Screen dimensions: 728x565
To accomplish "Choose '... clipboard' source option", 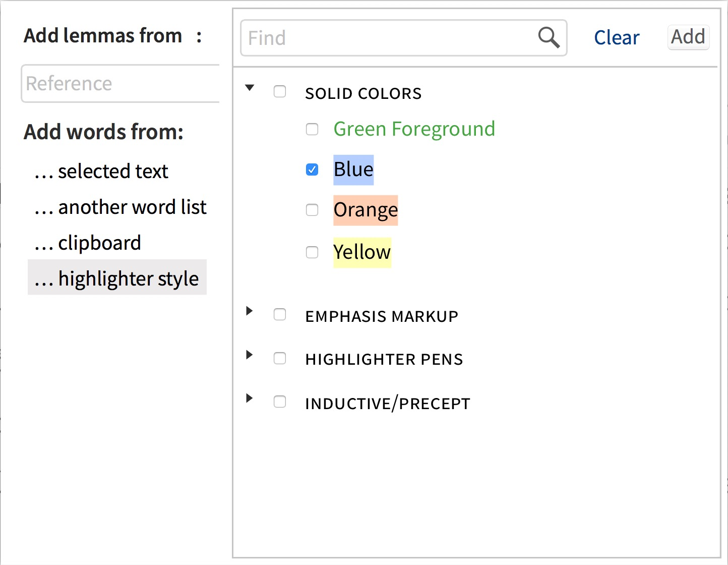I will [88, 243].
